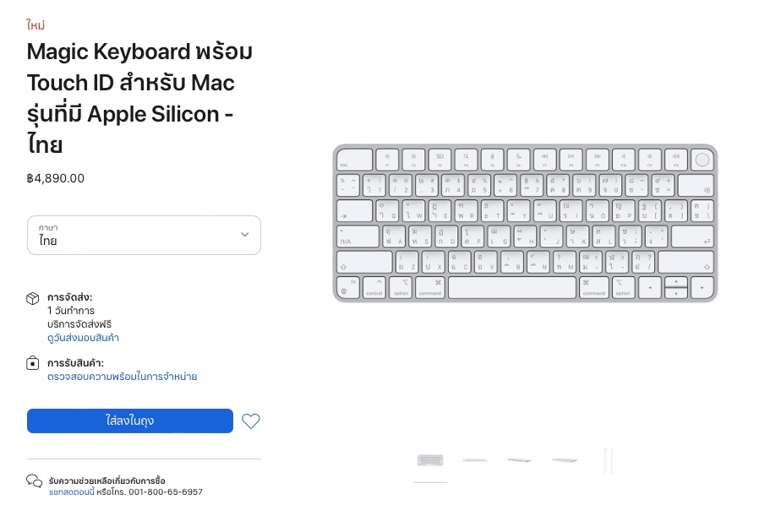Click the delivery box icon
The width and height of the screenshot is (759, 532).
coord(33,298)
